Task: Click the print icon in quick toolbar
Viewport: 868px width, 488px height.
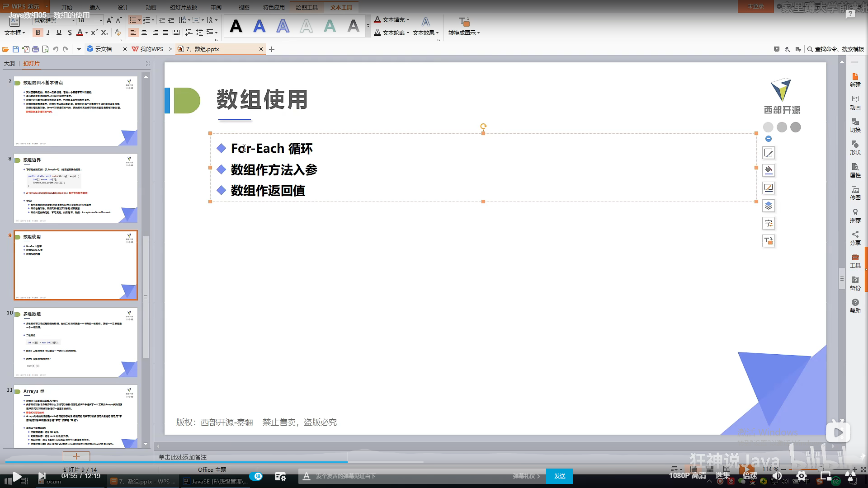Action: (x=35, y=49)
